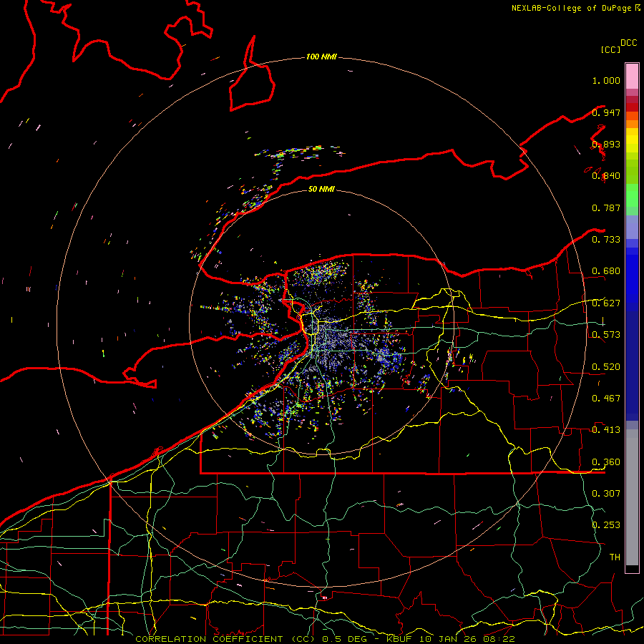Click the CORRELATION COEFFICIENT (CC) caption text

point(223,639)
